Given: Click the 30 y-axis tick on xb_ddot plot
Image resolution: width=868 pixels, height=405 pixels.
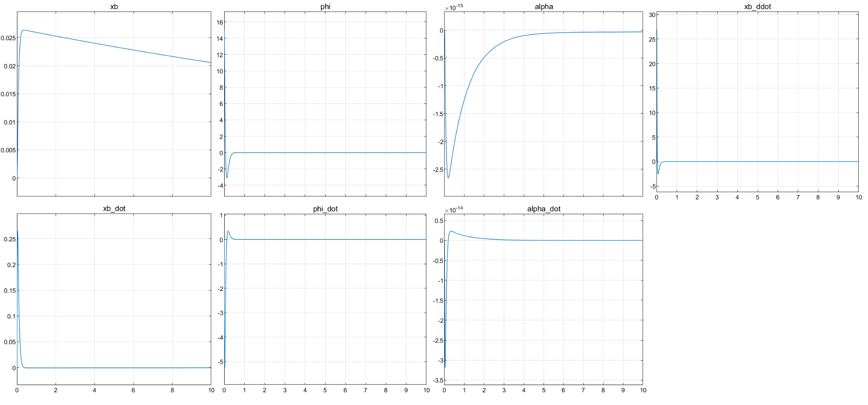Looking at the screenshot, I should coord(652,15).
